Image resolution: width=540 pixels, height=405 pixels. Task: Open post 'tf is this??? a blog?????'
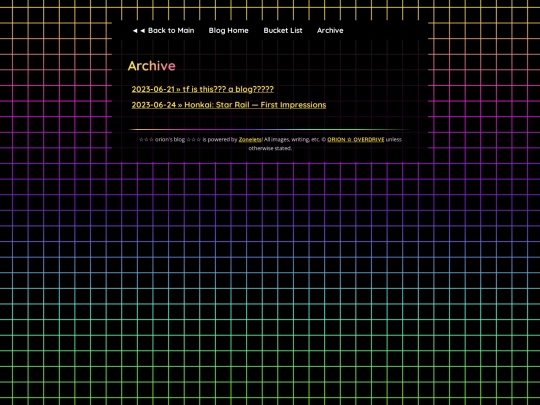point(202,89)
